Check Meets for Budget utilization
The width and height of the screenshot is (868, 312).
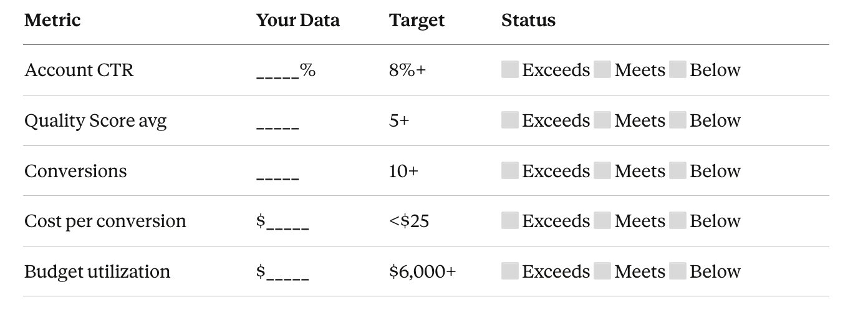pos(602,271)
